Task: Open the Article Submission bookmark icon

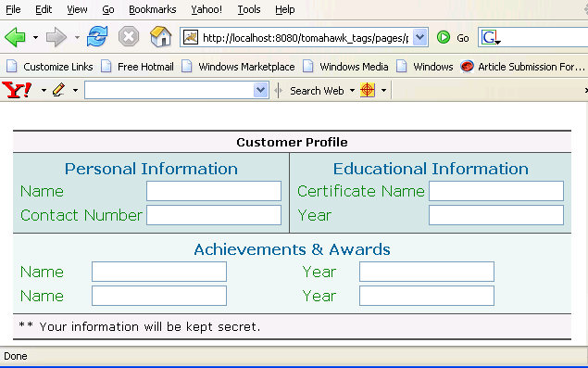Action: (x=467, y=67)
